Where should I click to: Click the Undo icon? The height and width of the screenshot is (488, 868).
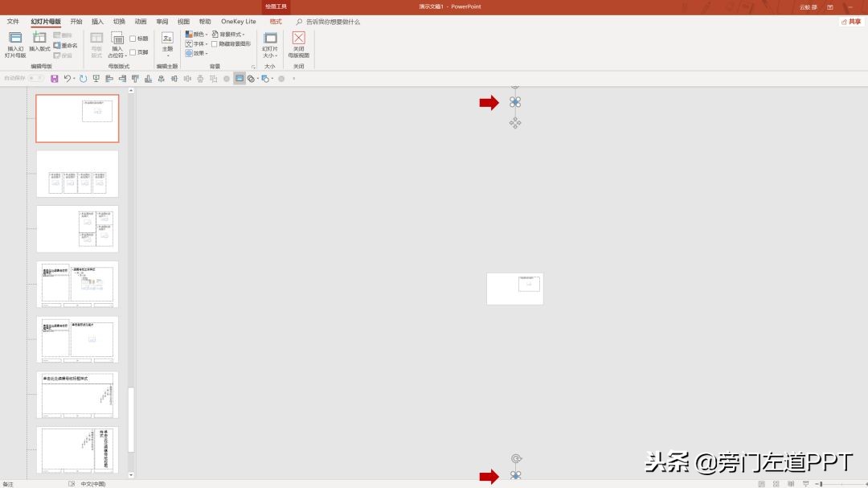(x=67, y=79)
